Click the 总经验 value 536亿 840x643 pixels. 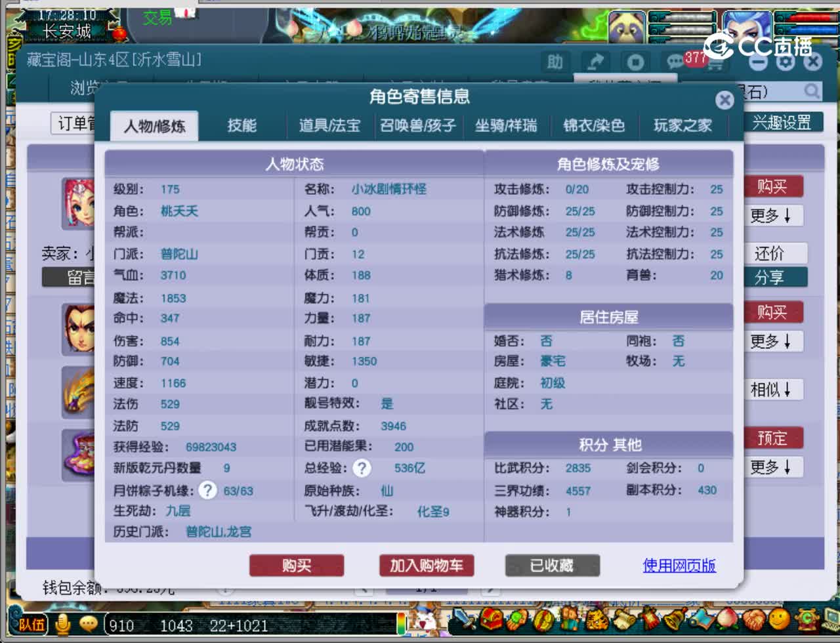[409, 468]
